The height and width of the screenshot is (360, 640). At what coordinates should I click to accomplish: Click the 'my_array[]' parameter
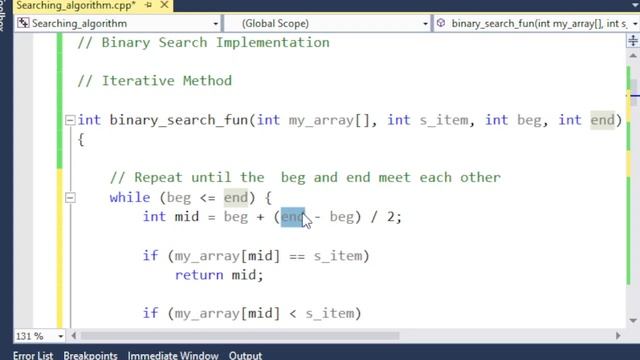(x=329, y=120)
